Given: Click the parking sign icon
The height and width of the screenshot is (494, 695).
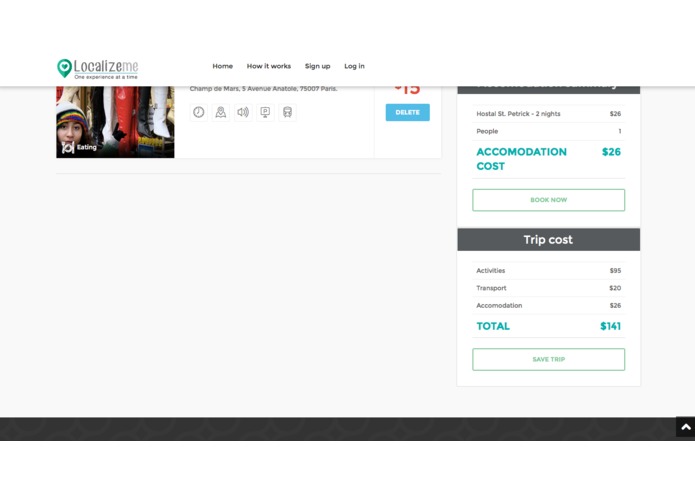Looking at the screenshot, I should 265,112.
